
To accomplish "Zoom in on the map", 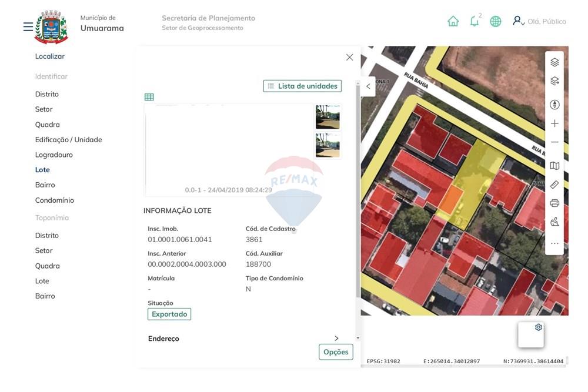I will (554, 122).
